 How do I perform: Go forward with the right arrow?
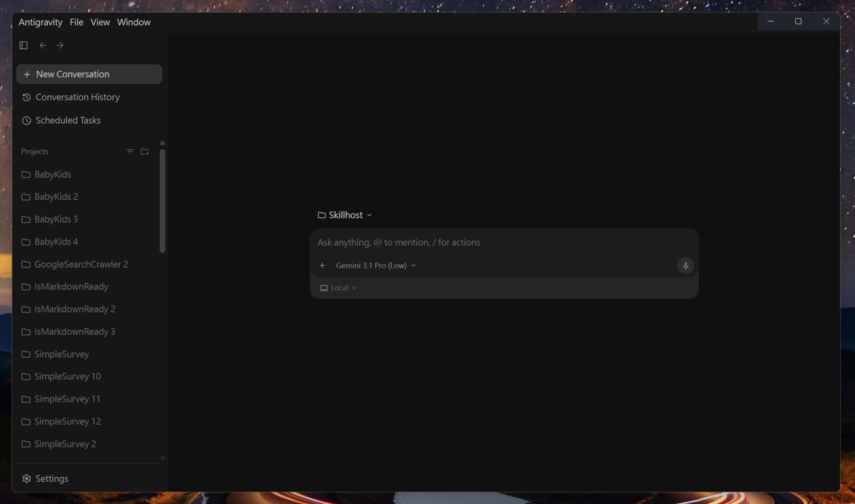point(60,45)
